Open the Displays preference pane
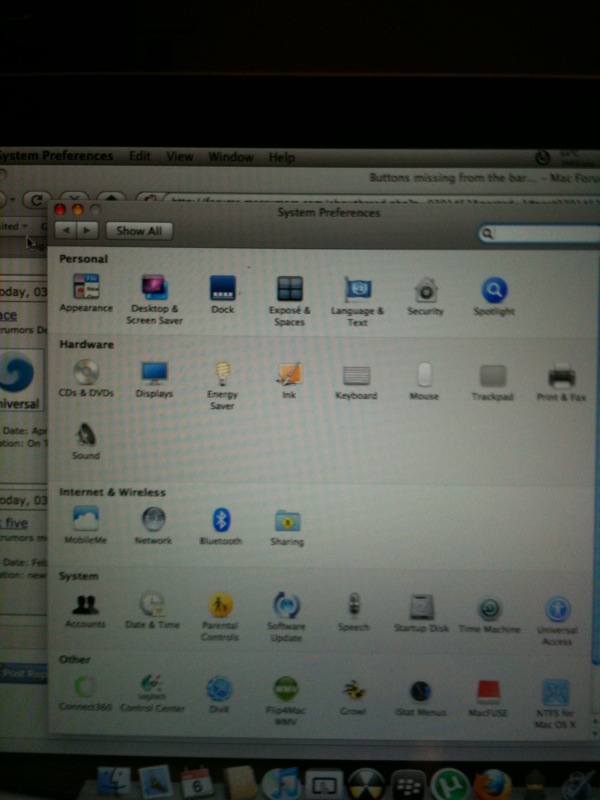Viewport: 600px width, 800px height. pyautogui.click(x=154, y=380)
